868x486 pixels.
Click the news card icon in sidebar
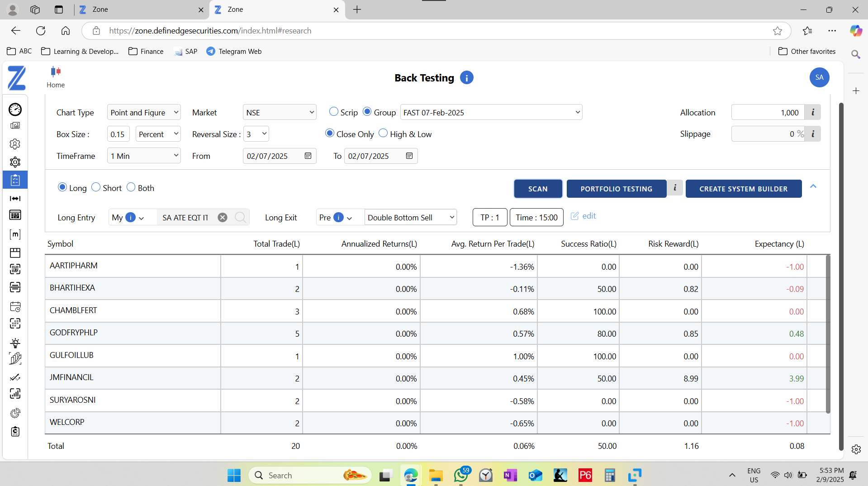click(x=15, y=126)
